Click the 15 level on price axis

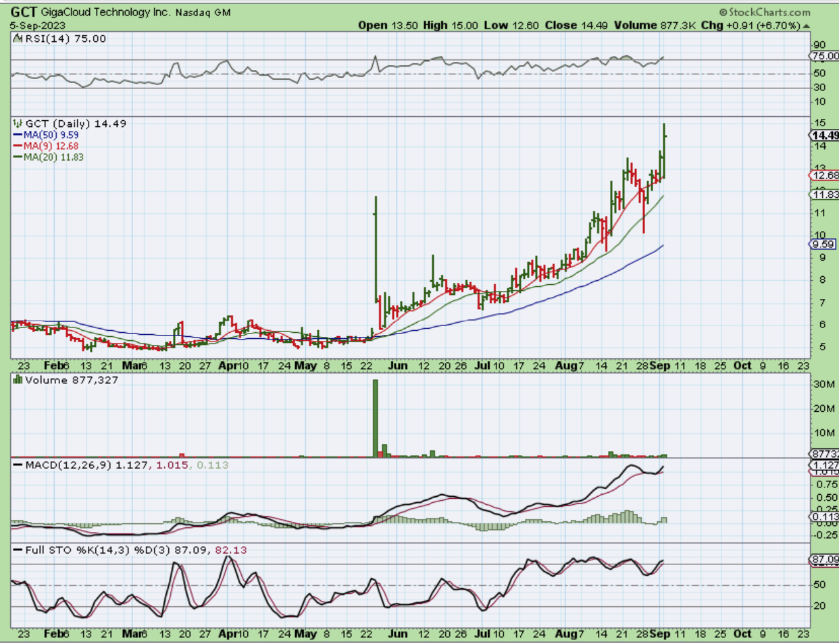[x=819, y=123]
